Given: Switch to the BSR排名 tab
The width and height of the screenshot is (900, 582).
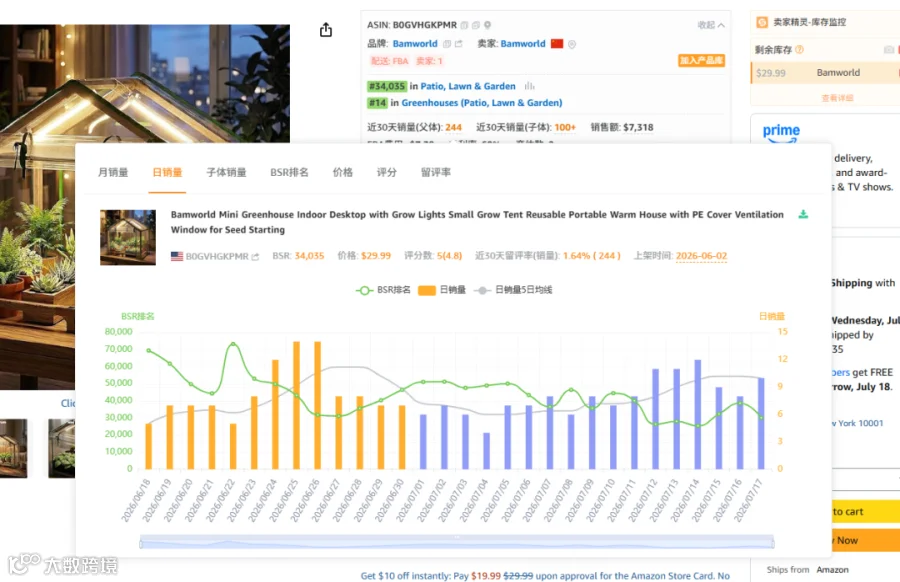Looking at the screenshot, I should (x=289, y=172).
